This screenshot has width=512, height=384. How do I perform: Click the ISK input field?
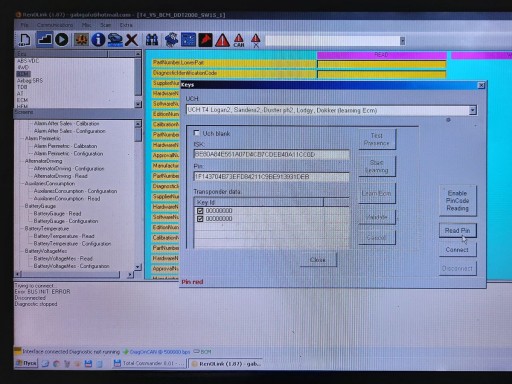271,154
